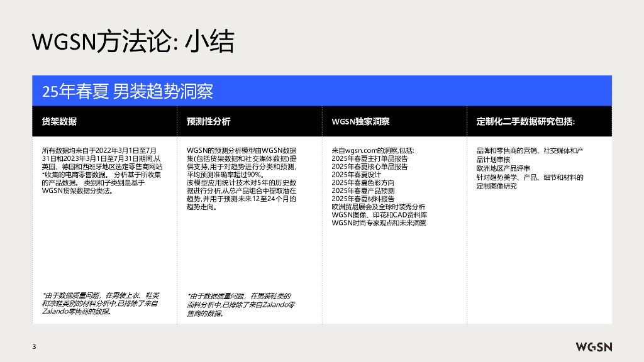
Task: Select the 2025年春夏材料报告 list item
Action: (363, 199)
